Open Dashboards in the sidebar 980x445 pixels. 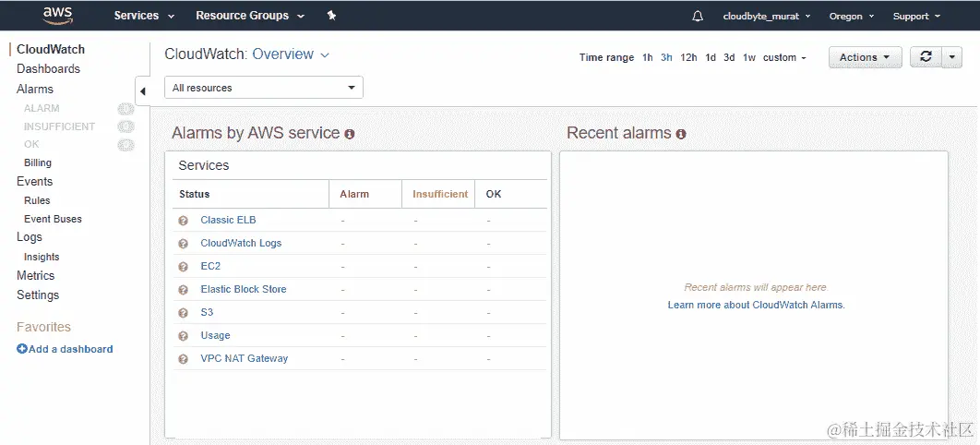pos(48,68)
